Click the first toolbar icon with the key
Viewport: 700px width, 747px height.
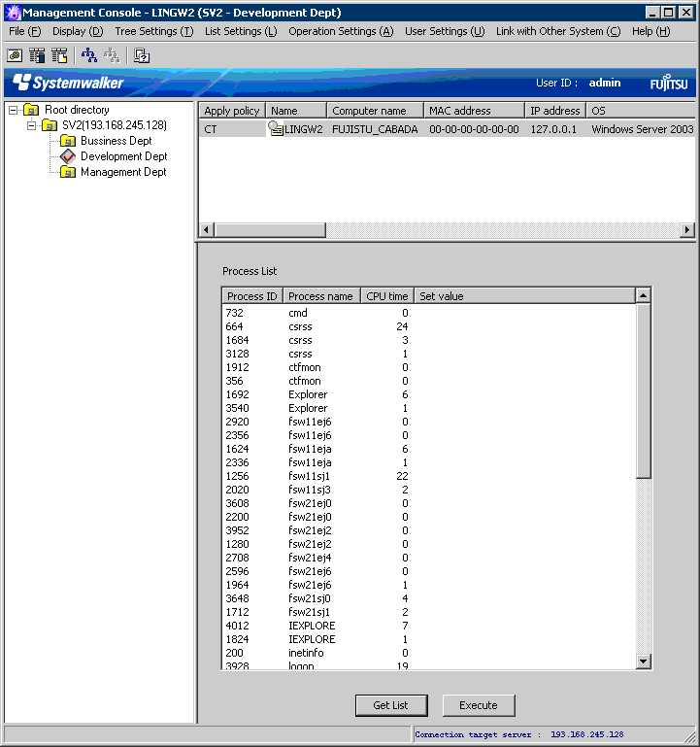[16, 55]
